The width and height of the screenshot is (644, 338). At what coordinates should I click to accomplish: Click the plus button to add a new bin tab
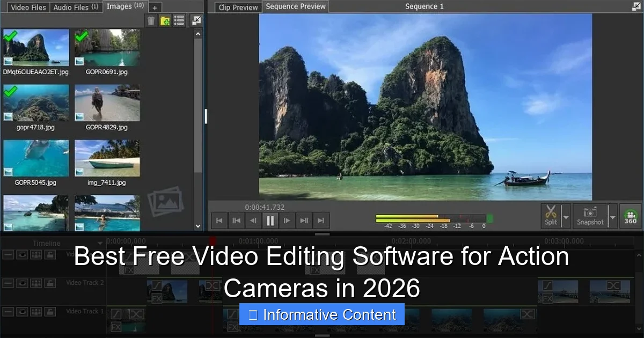pos(155,8)
